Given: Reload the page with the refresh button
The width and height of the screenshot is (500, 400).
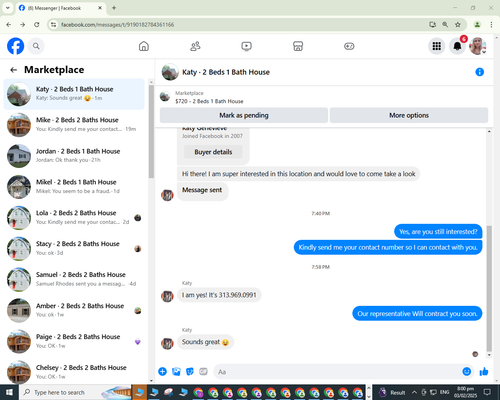Looking at the screenshot, I should [x=37, y=25].
